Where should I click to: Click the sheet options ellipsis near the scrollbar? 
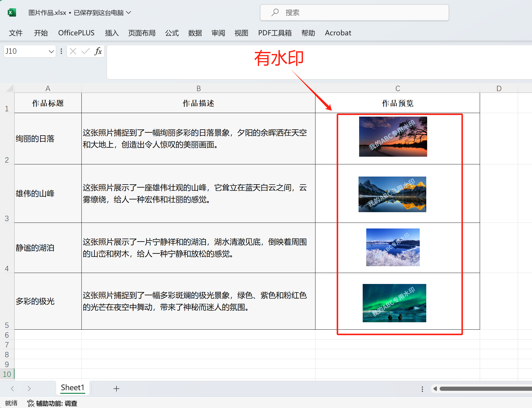(422, 388)
